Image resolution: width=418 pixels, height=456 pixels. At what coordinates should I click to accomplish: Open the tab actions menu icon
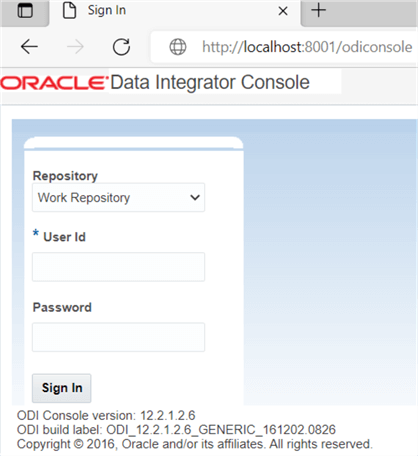(25, 11)
